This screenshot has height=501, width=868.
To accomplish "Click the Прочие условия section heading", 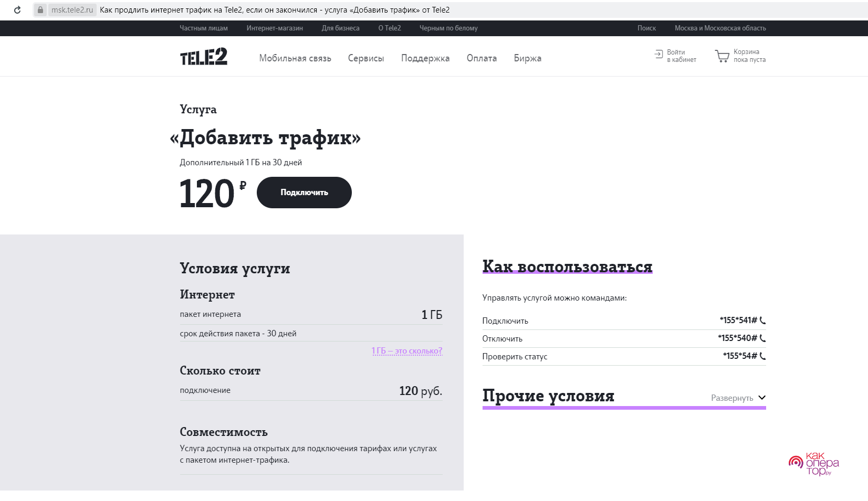I will click(548, 396).
